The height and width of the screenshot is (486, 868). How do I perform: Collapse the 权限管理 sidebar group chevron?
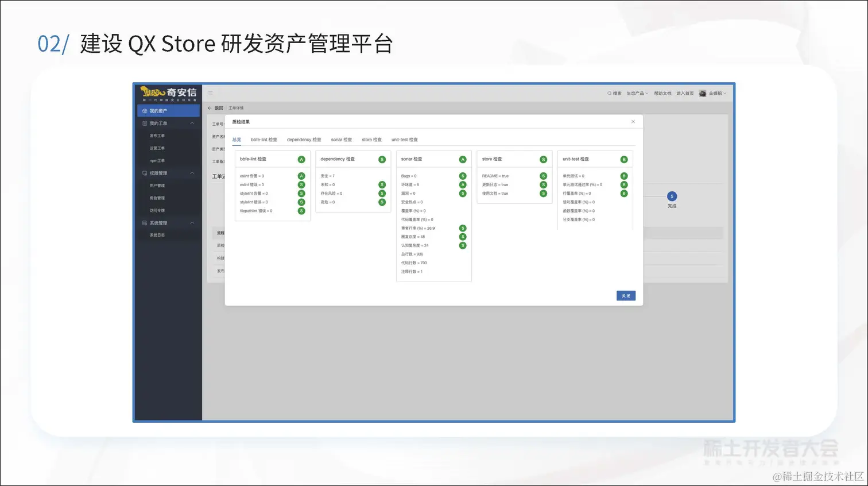(192, 173)
